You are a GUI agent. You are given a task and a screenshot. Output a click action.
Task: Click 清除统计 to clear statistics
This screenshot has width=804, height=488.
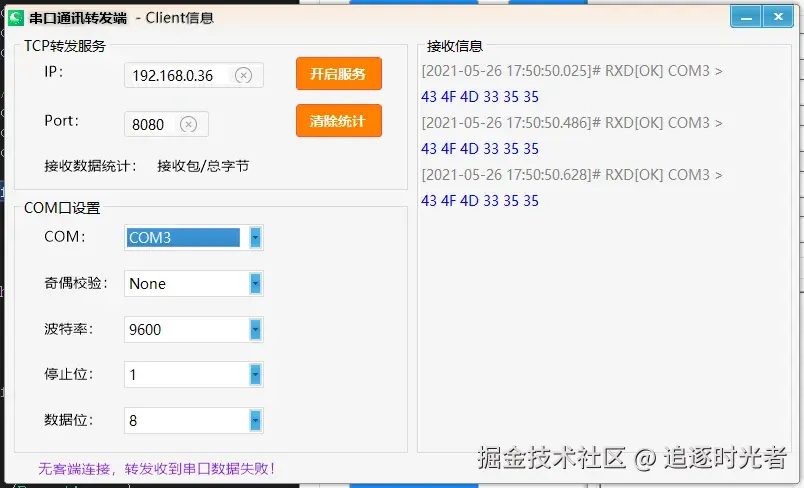(338, 120)
